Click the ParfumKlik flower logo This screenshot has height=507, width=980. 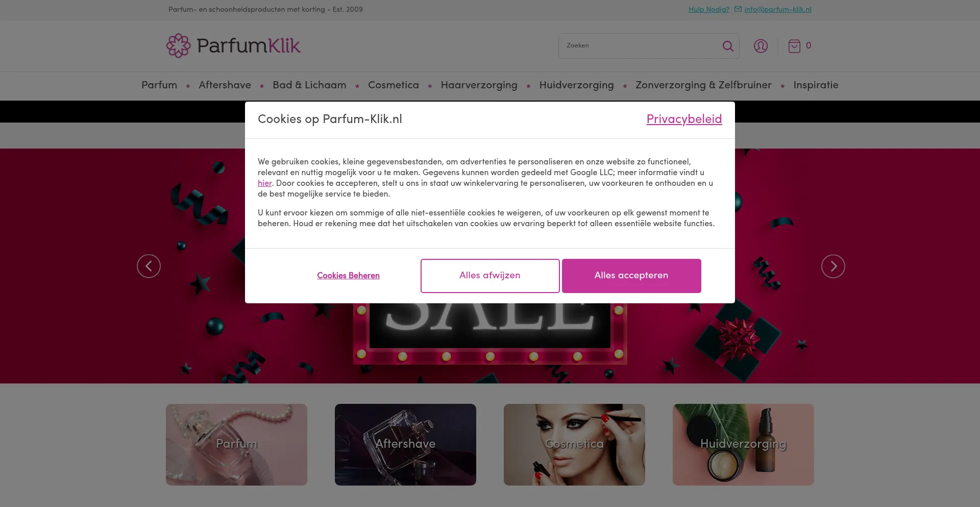(178, 46)
